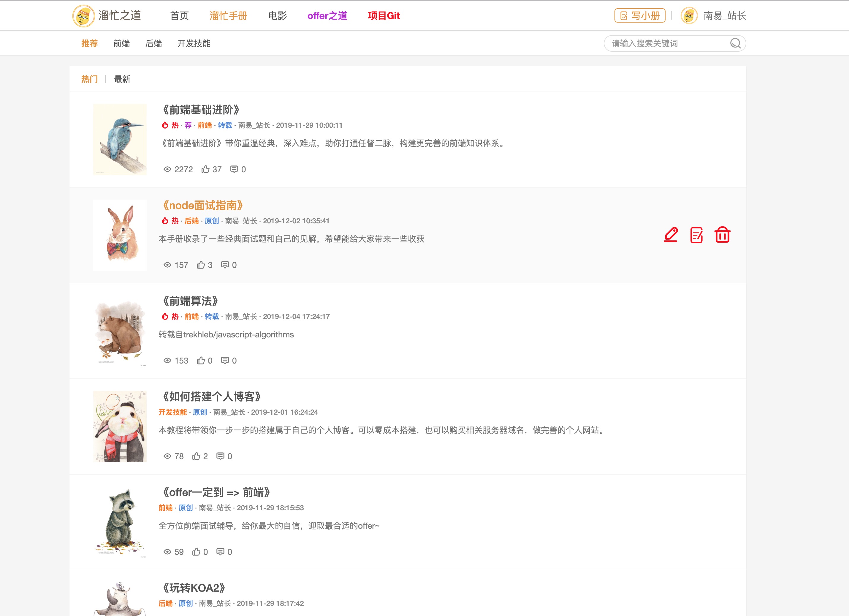Delete with the red trash icon
The width and height of the screenshot is (849, 616).
pyautogui.click(x=722, y=235)
